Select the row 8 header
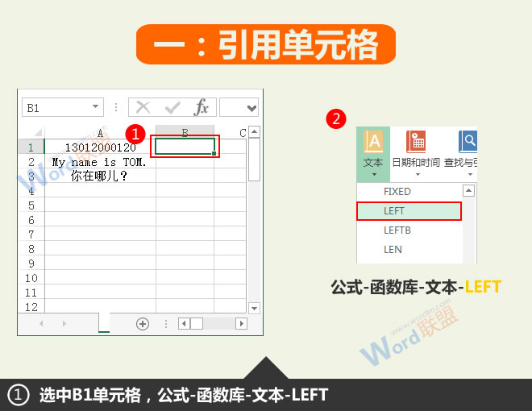Image resolution: width=532 pixels, height=411 pixels. tap(31, 248)
